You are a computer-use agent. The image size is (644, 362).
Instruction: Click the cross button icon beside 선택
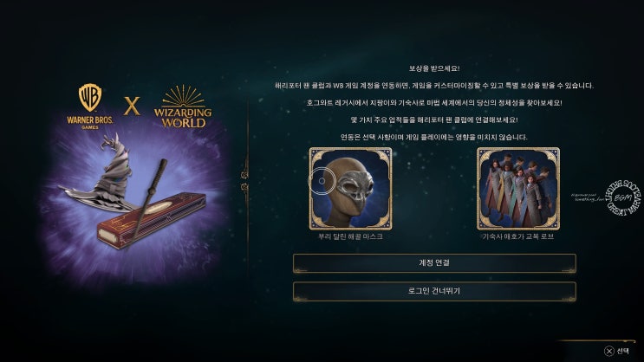609,351
